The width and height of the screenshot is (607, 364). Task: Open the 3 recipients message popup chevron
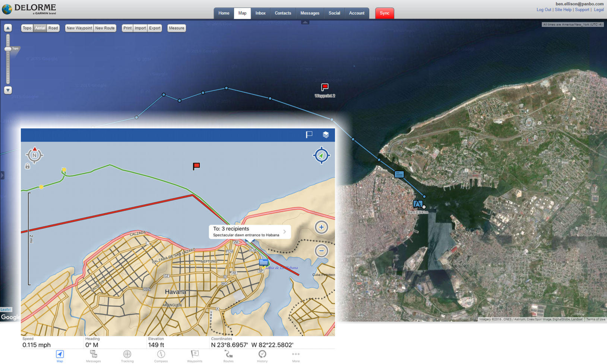[285, 232]
